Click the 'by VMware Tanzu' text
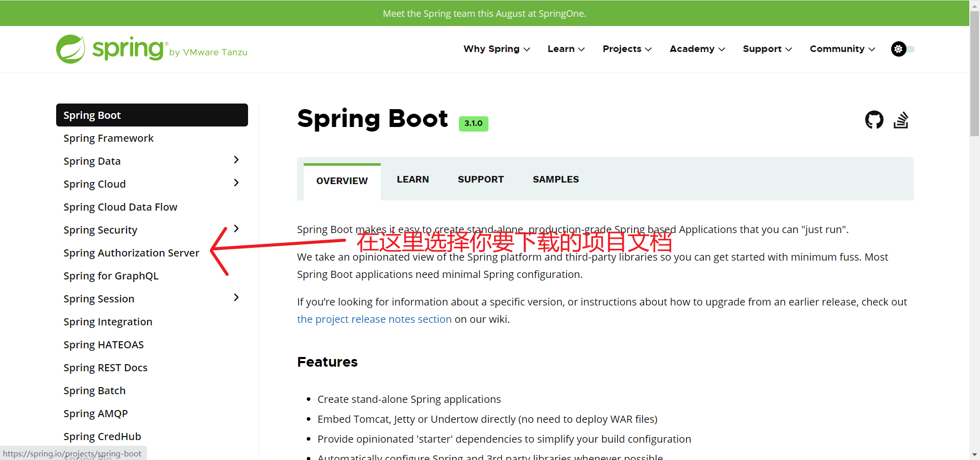The height and width of the screenshot is (460, 980). 208,52
